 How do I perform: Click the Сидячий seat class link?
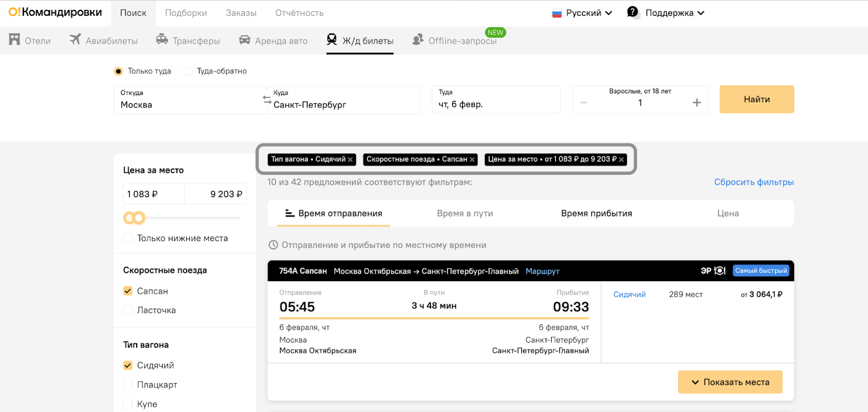(x=629, y=294)
